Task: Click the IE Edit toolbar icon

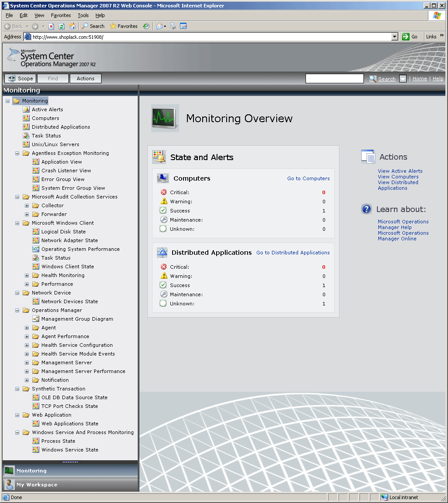Action: click(183, 26)
